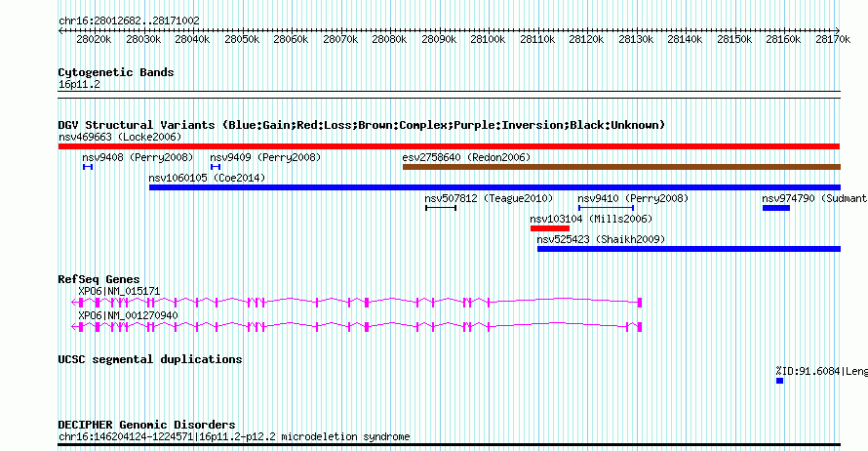Select the nsv9410 (Perry2008) label

[x=633, y=198]
